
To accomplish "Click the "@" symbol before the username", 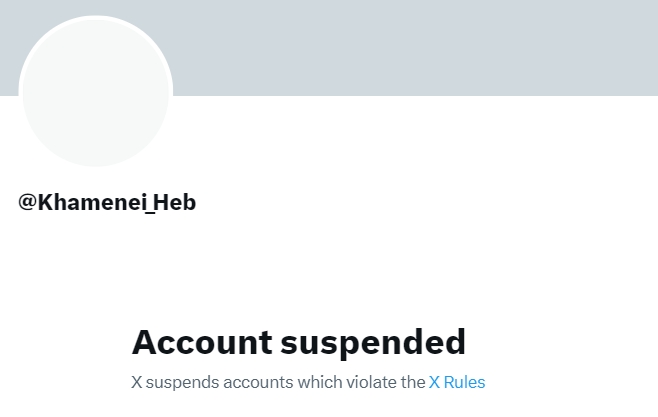I will (x=27, y=202).
